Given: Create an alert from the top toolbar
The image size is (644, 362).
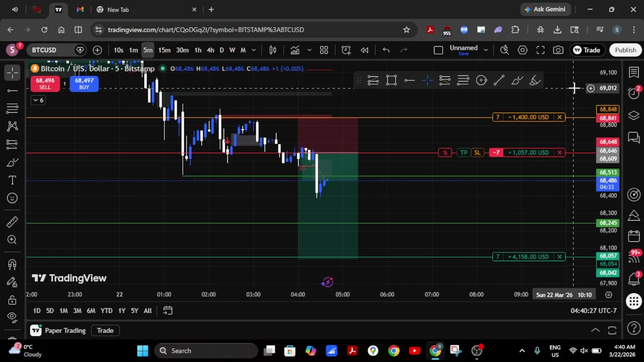Looking at the screenshot, I should pos(346,50).
